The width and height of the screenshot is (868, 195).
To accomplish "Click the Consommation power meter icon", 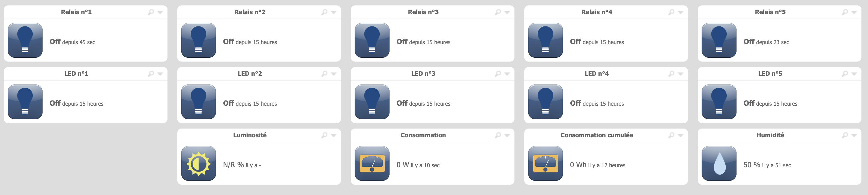I will click(372, 163).
